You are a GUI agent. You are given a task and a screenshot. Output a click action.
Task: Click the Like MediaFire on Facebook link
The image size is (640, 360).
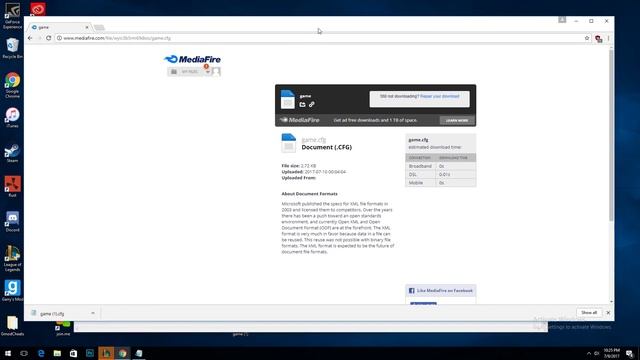tap(444, 291)
